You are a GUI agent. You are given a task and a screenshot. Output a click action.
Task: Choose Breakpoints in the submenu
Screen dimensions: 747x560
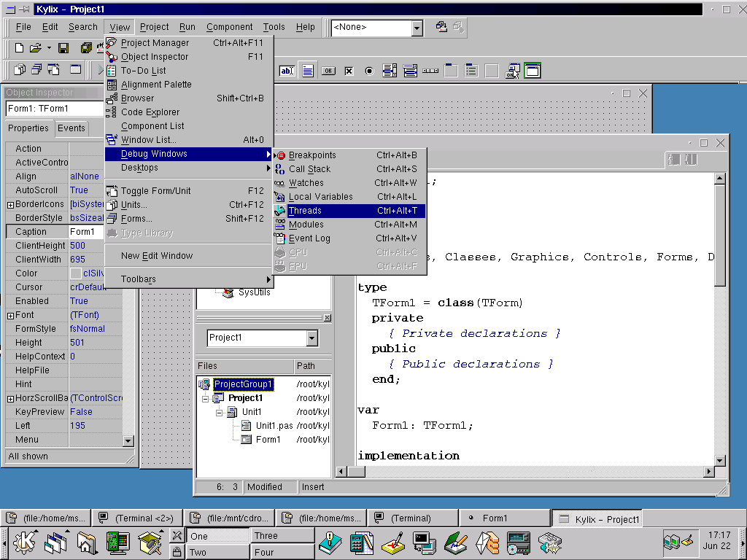pyautogui.click(x=349, y=155)
